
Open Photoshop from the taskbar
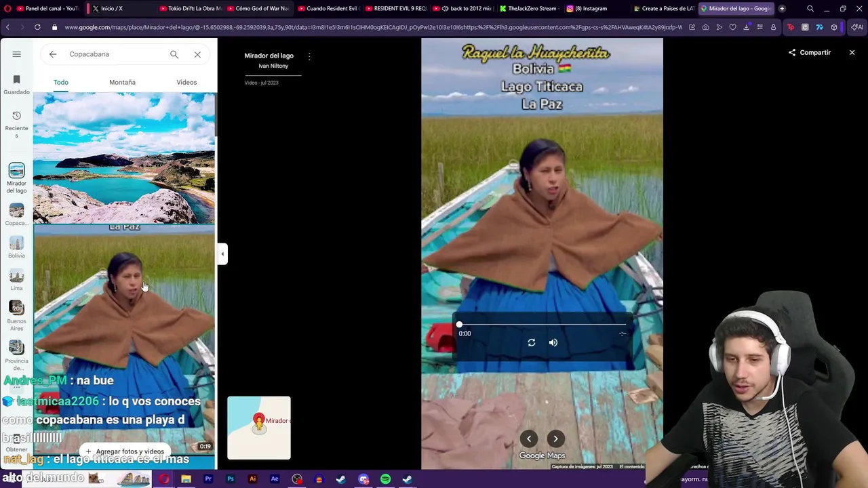(231, 479)
